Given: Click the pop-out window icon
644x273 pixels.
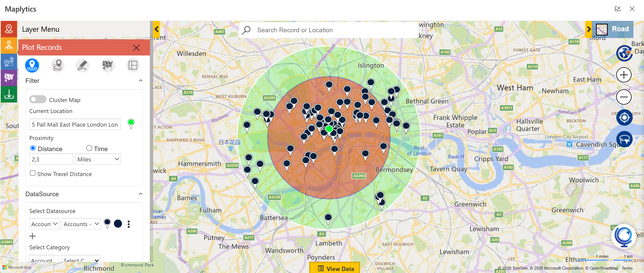Looking at the screenshot, I should pos(618,9).
